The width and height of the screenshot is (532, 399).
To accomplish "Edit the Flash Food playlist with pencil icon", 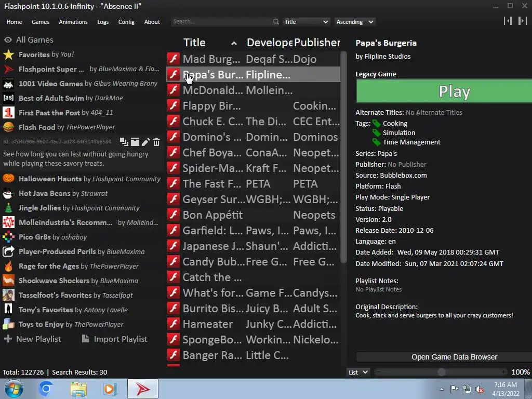I will click(145, 142).
